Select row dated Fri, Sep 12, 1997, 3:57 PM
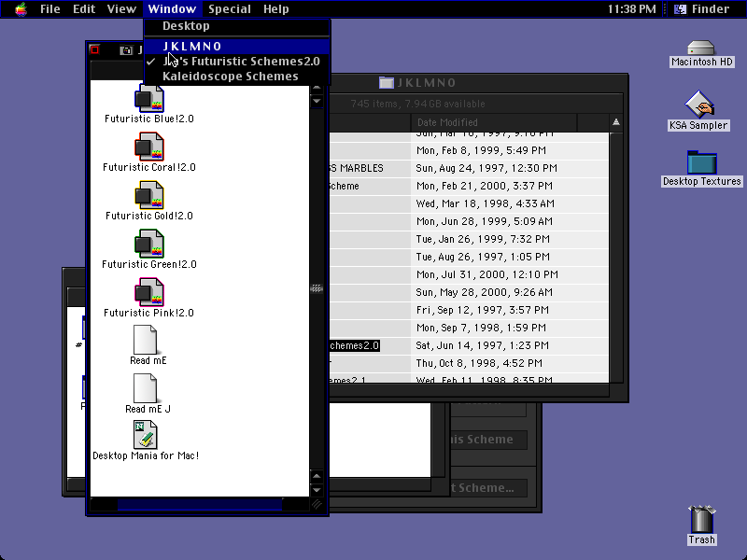 (469, 311)
